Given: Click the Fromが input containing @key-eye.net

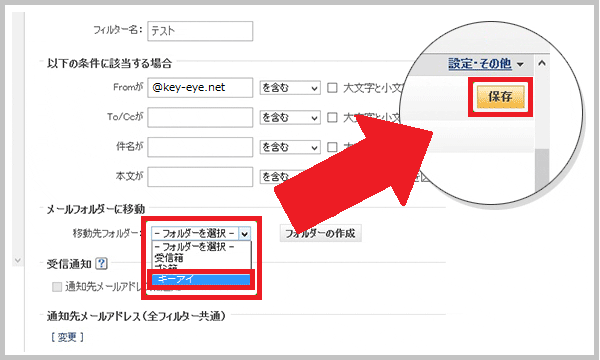Looking at the screenshot, I should 200,88.
